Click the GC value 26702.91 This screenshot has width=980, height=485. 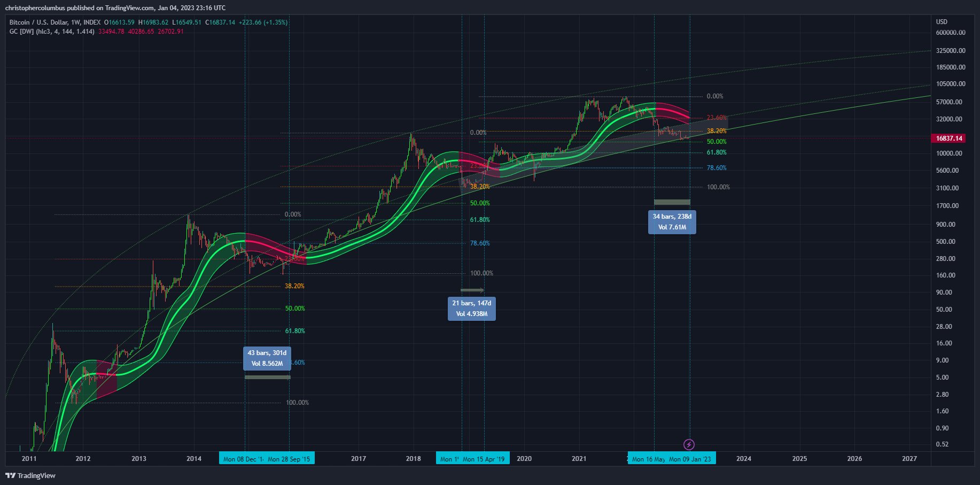click(171, 32)
